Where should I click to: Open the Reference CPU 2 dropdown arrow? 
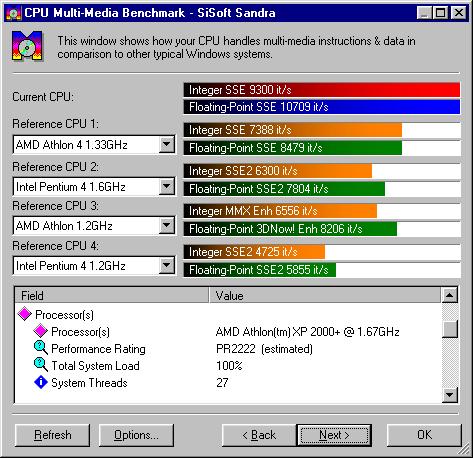[x=167, y=187]
